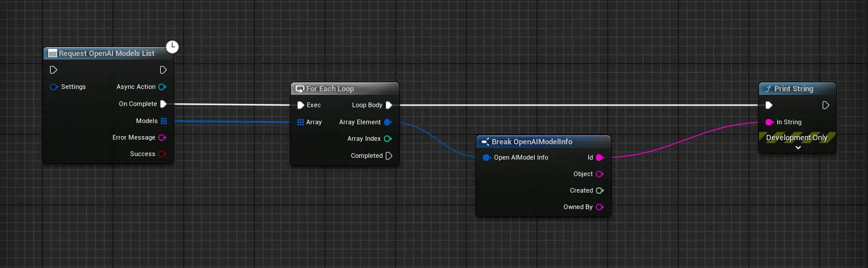Viewport: 868px width, 268px height.
Task: Select the Owned By output pin
Action: [599, 207]
